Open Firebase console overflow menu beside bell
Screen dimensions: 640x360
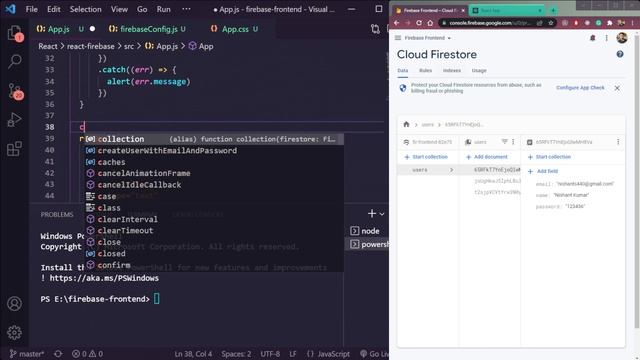(607, 38)
